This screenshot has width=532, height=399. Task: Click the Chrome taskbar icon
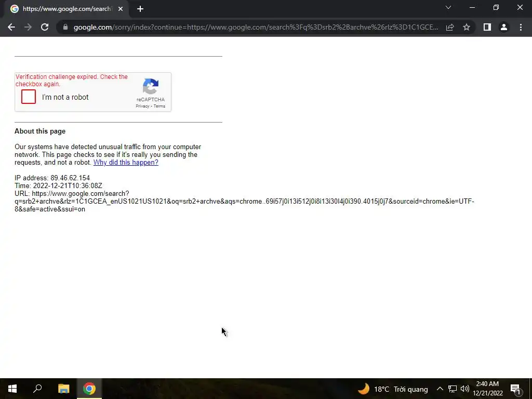pyautogui.click(x=89, y=389)
